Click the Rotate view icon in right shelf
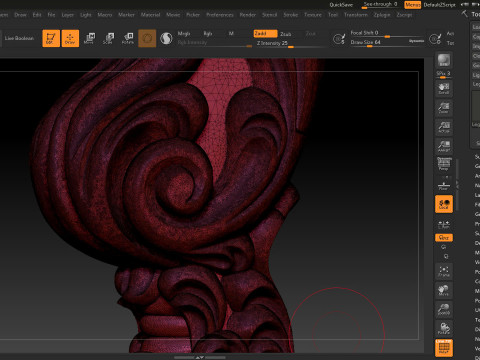 point(444,328)
